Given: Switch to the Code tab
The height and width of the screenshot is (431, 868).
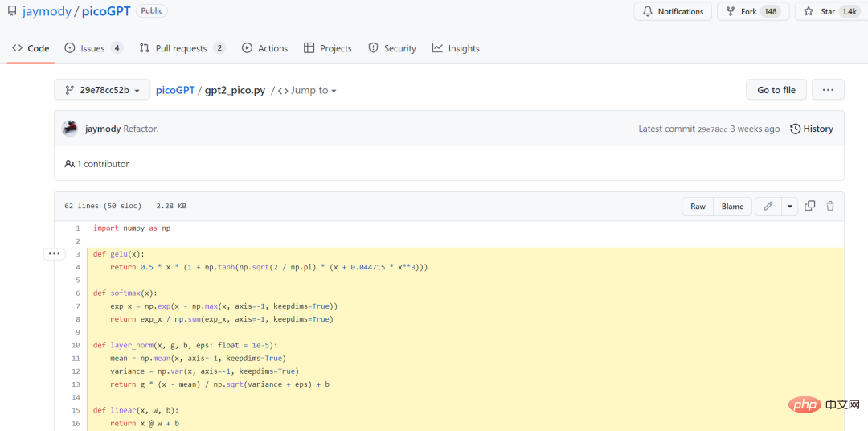Looking at the screenshot, I should click(31, 48).
